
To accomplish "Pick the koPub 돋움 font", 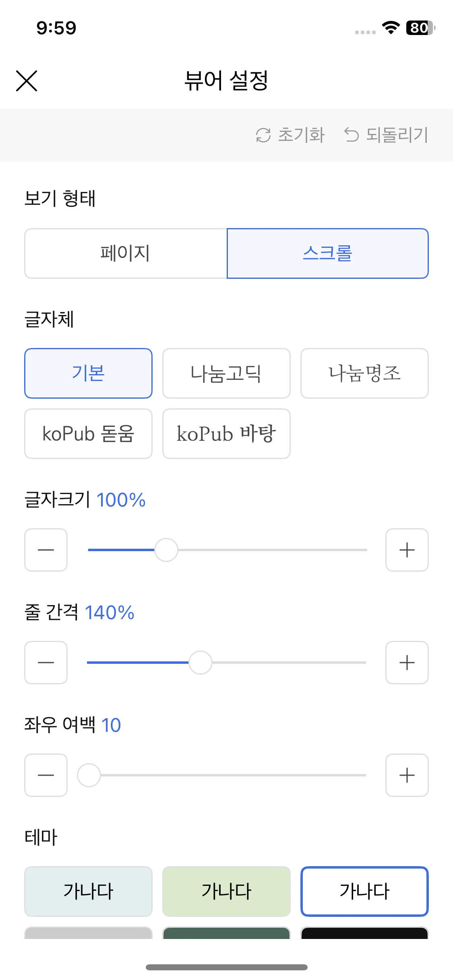I will (x=88, y=434).
